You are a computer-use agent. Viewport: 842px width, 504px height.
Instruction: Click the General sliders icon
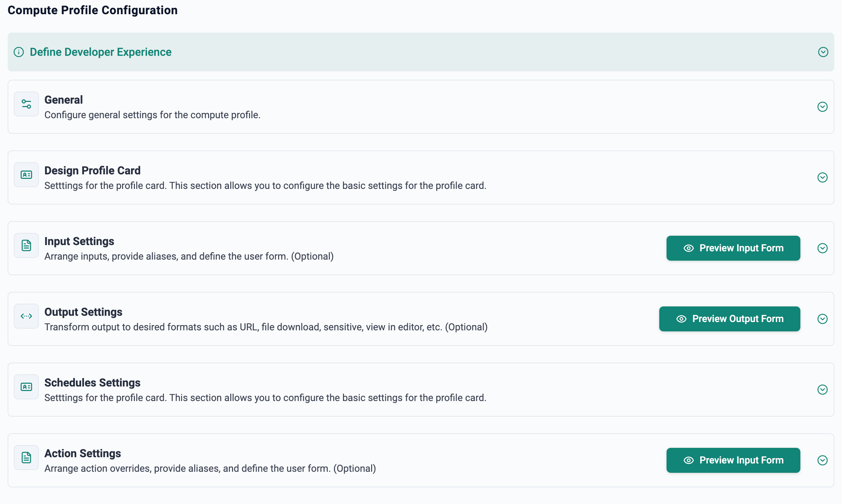(x=26, y=104)
